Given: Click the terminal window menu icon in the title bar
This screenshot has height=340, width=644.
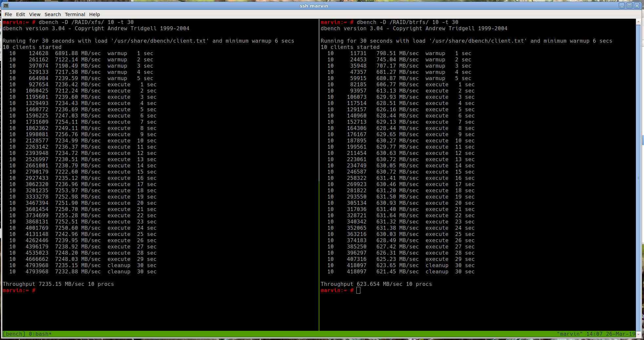Looking at the screenshot, I should (6, 6).
